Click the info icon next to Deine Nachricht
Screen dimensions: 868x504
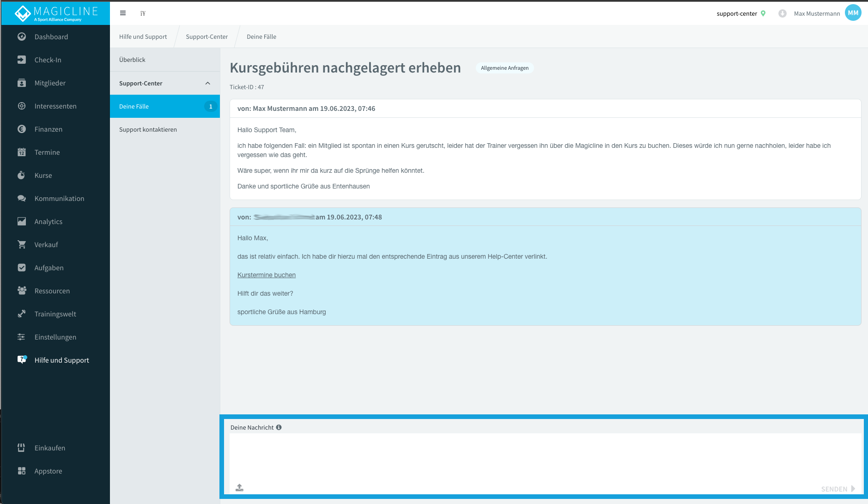tap(279, 427)
